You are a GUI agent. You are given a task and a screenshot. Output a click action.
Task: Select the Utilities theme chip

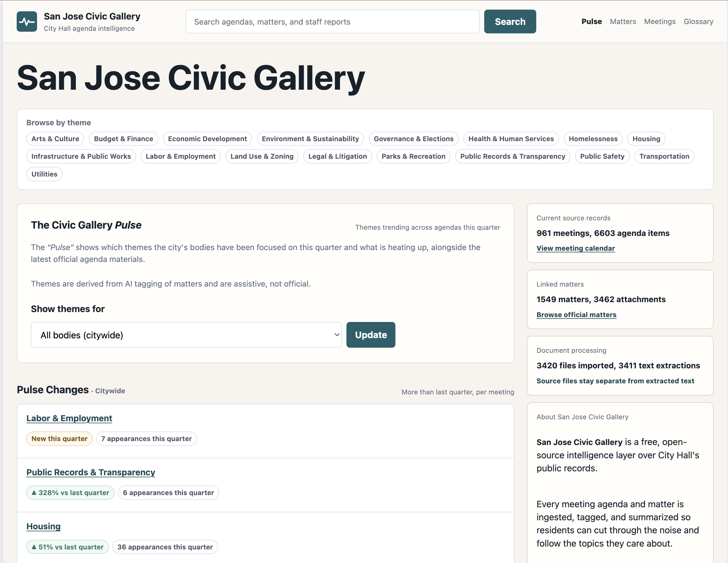click(x=44, y=174)
